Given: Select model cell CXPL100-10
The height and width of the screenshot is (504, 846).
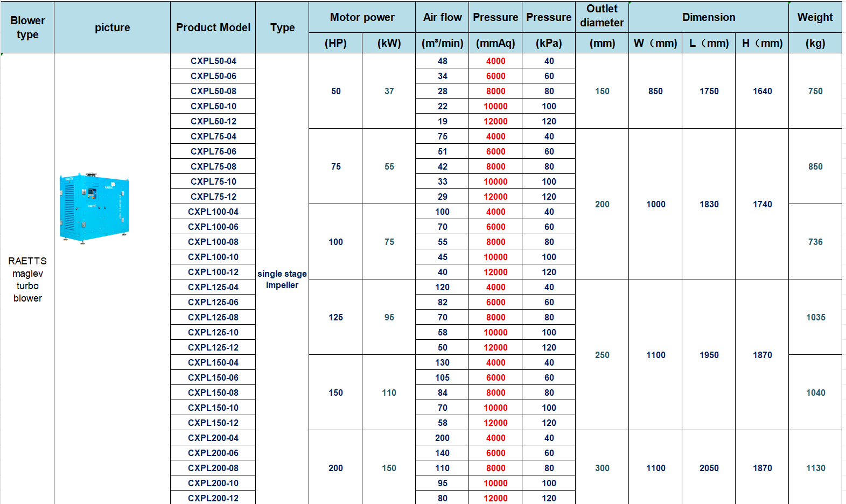Looking at the screenshot, I should pyautogui.click(x=213, y=257).
